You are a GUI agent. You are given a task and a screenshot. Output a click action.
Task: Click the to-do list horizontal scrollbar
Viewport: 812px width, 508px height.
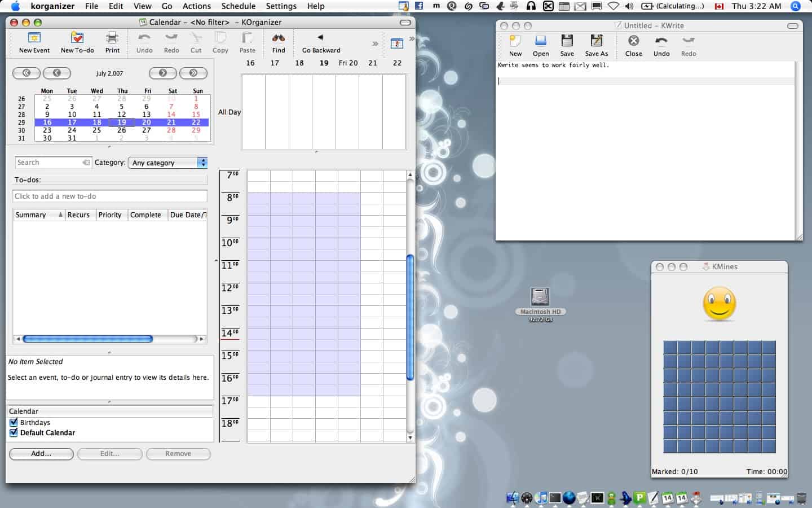click(88, 339)
